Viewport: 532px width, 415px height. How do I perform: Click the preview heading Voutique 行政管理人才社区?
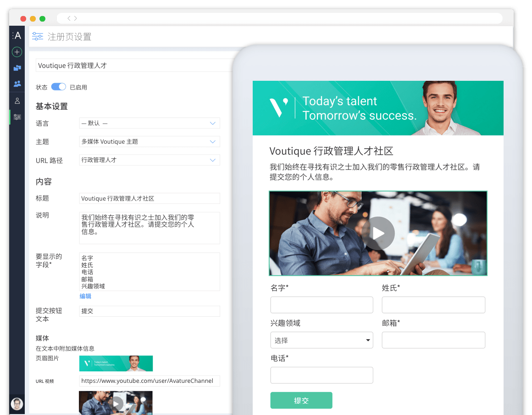[331, 151]
